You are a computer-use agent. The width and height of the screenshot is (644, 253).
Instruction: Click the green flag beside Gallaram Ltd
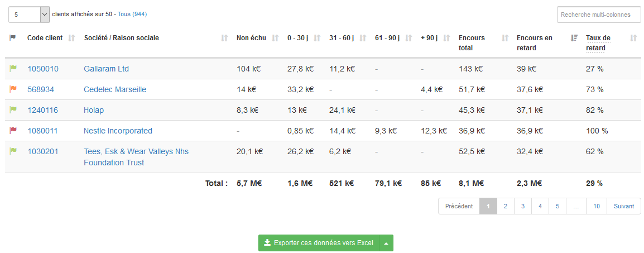coord(13,69)
